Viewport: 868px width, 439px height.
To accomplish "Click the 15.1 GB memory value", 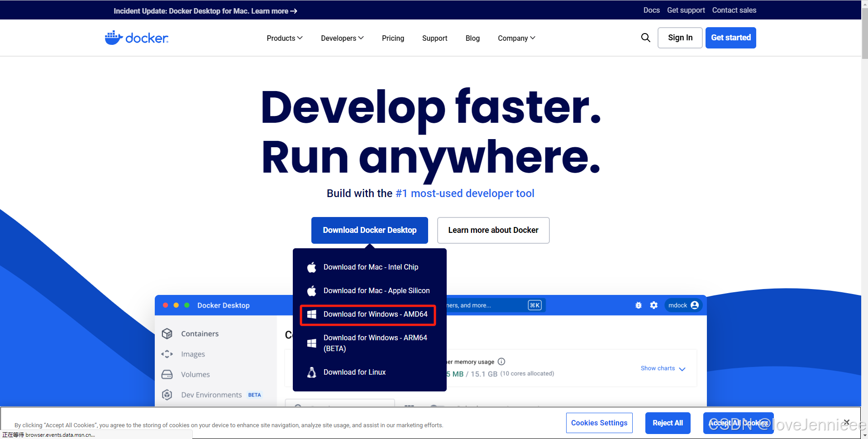I will [484, 374].
